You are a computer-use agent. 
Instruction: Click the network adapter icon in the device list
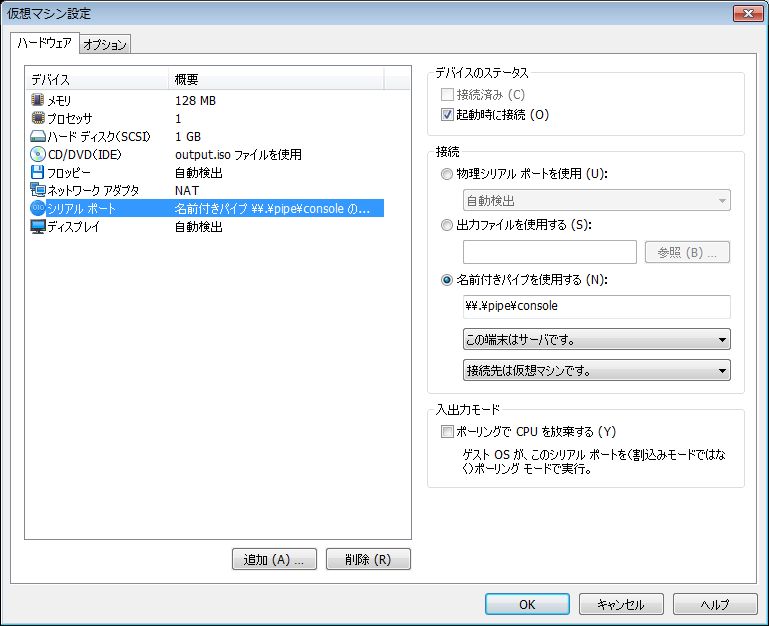[x=37, y=190]
